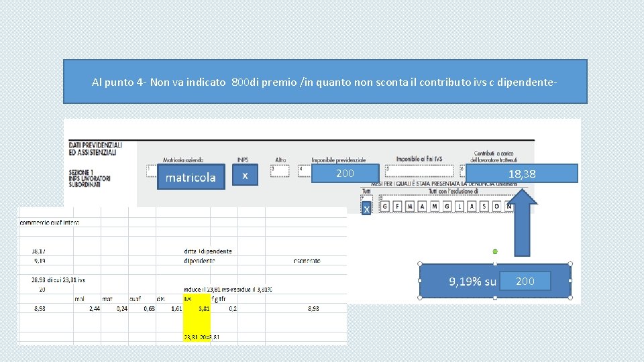Select cell value 0,2
The width and height of the screenshot is (644, 362).
[x=224, y=308]
